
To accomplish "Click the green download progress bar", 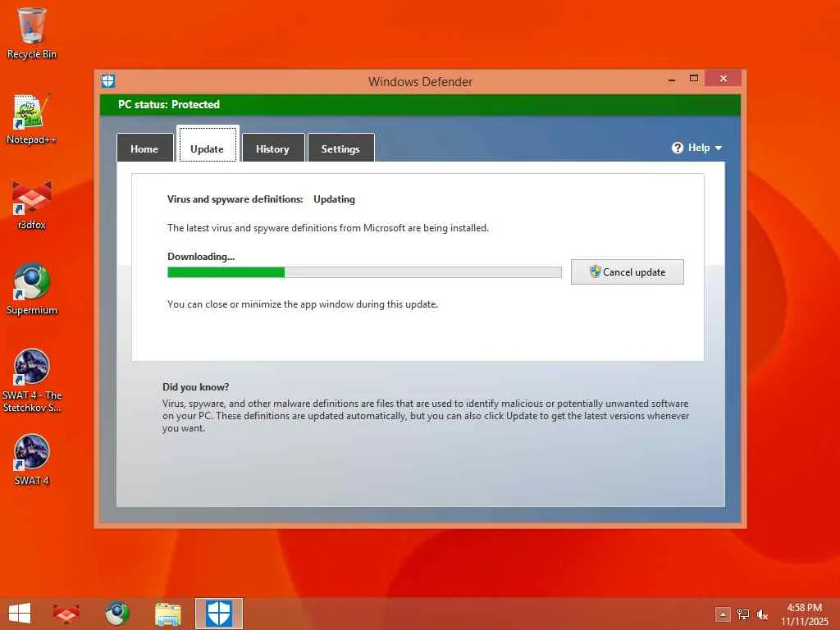I will 364,272.
